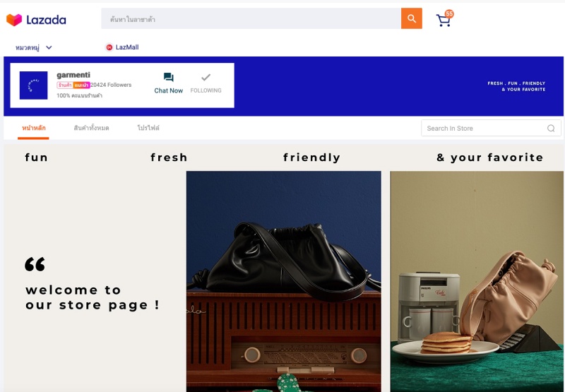
Task: Click the chevron next to หมวดหมู่
Action: pos(49,47)
